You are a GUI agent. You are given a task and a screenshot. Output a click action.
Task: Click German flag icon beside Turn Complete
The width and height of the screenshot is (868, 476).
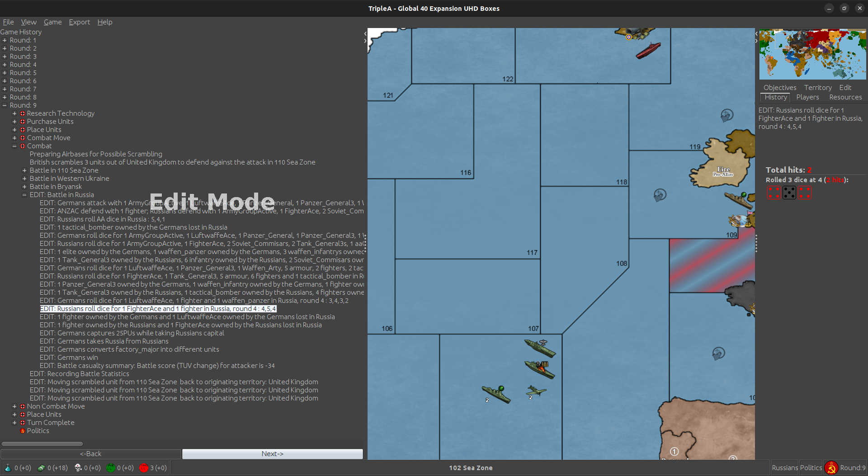[23, 423]
